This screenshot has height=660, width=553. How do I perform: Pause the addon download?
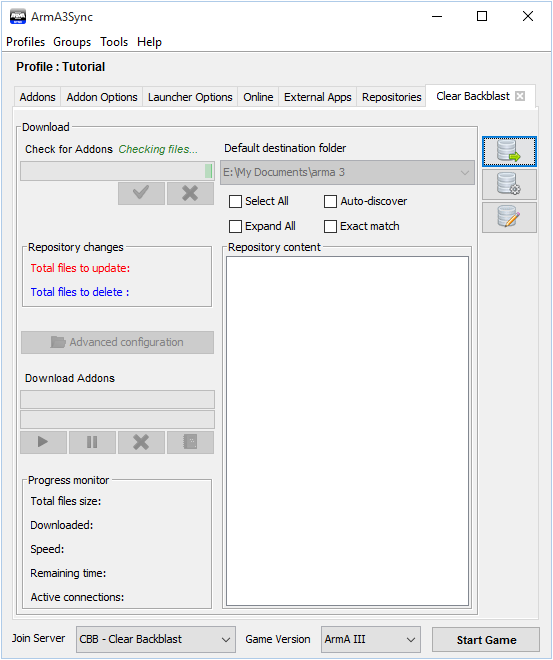[92, 442]
